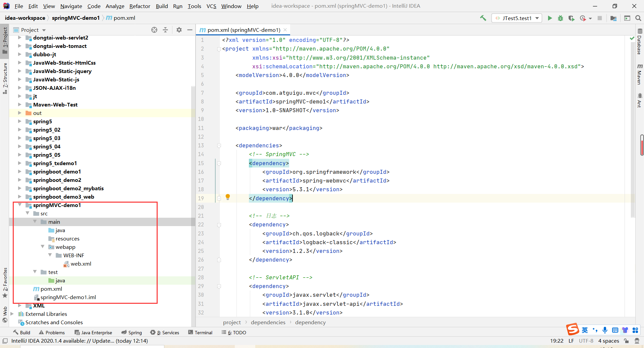This screenshot has height=348, width=644.
Task: Open the Build tool window
Action: (x=22, y=333)
